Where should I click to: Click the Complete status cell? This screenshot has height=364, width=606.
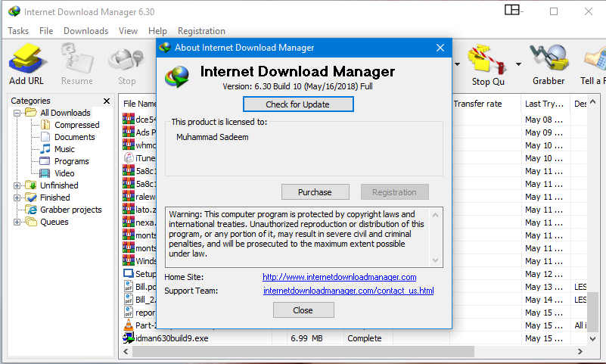(x=365, y=338)
